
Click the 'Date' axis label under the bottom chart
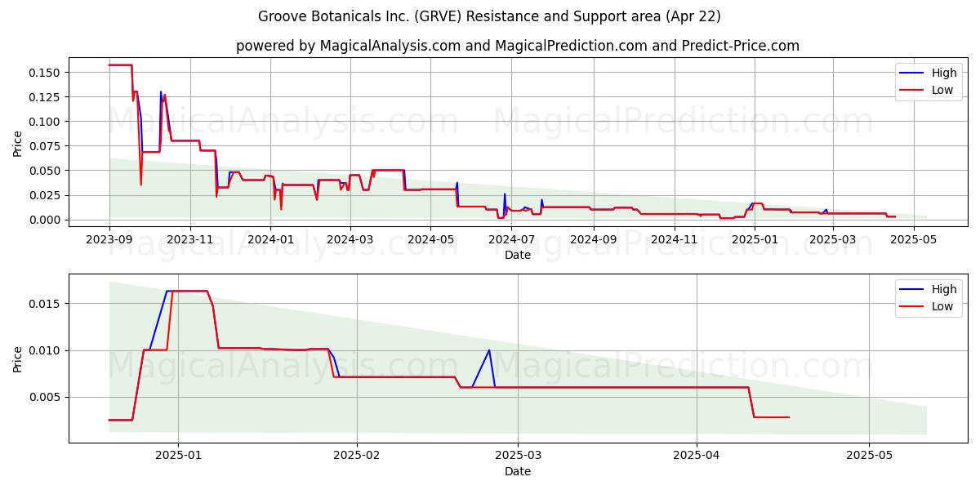[518, 471]
